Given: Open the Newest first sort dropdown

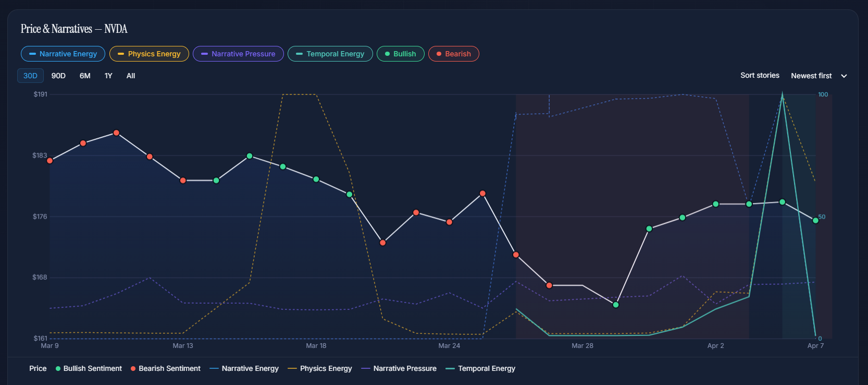Looking at the screenshot, I should (x=811, y=76).
